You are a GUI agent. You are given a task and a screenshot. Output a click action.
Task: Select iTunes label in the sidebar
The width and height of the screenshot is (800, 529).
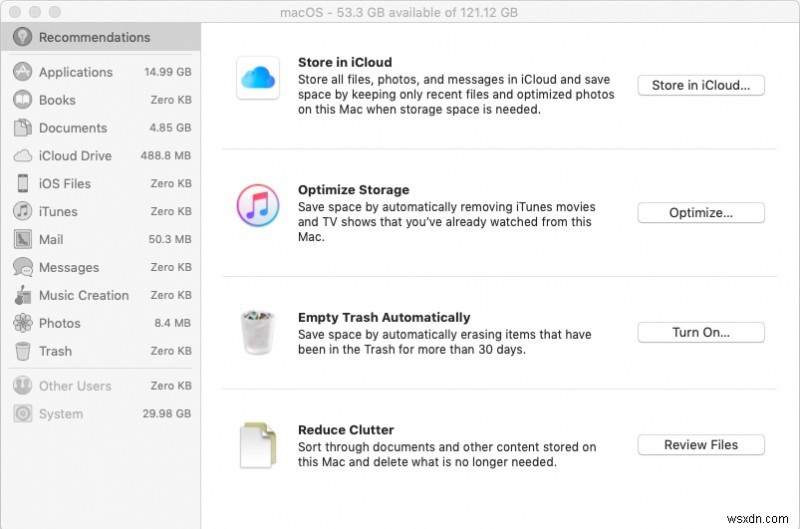pos(58,211)
